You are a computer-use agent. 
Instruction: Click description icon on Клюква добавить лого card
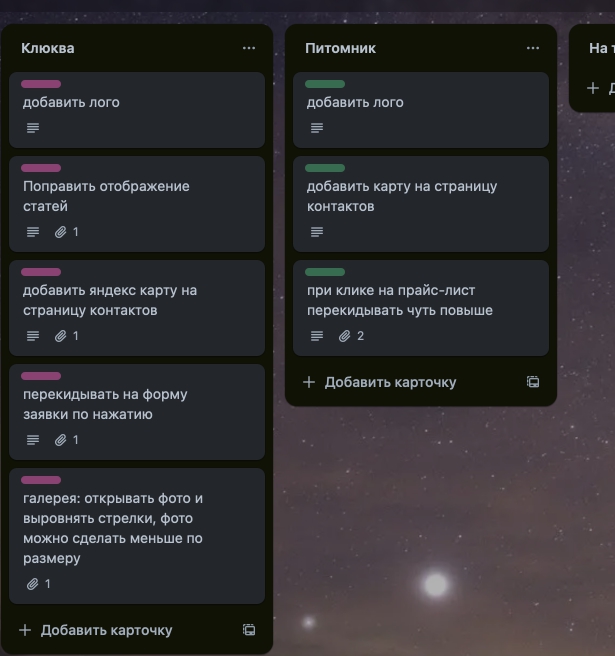point(33,128)
